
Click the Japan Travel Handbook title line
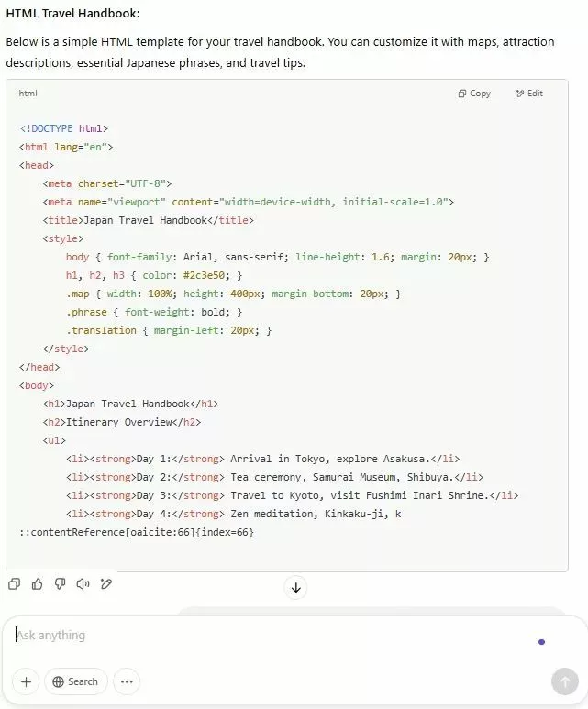tap(147, 220)
